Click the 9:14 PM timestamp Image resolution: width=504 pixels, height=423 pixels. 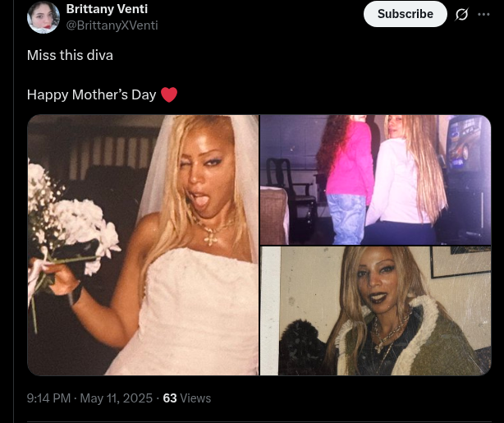(x=48, y=398)
